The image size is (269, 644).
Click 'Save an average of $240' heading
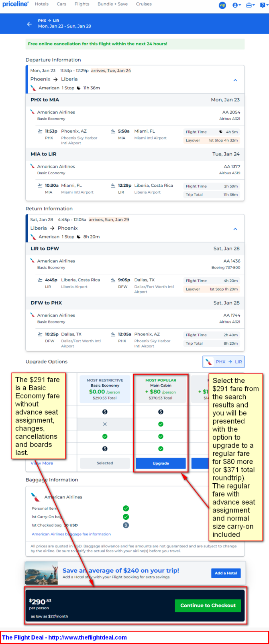(121, 570)
